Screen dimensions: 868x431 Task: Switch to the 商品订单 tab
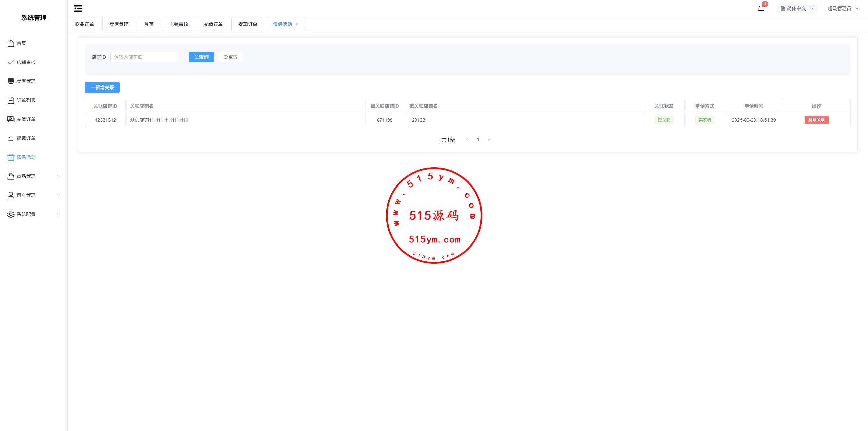(x=84, y=24)
